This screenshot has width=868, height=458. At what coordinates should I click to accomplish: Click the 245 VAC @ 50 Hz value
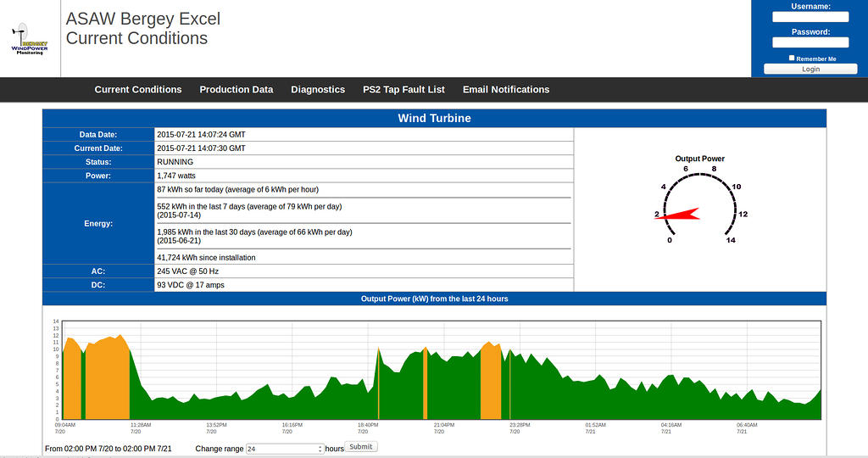[x=187, y=271]
